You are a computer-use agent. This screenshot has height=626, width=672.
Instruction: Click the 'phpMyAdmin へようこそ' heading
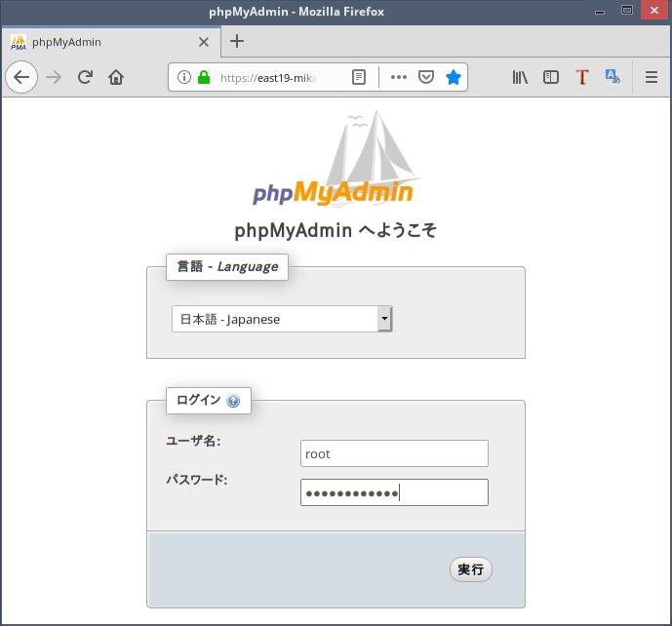336,230
